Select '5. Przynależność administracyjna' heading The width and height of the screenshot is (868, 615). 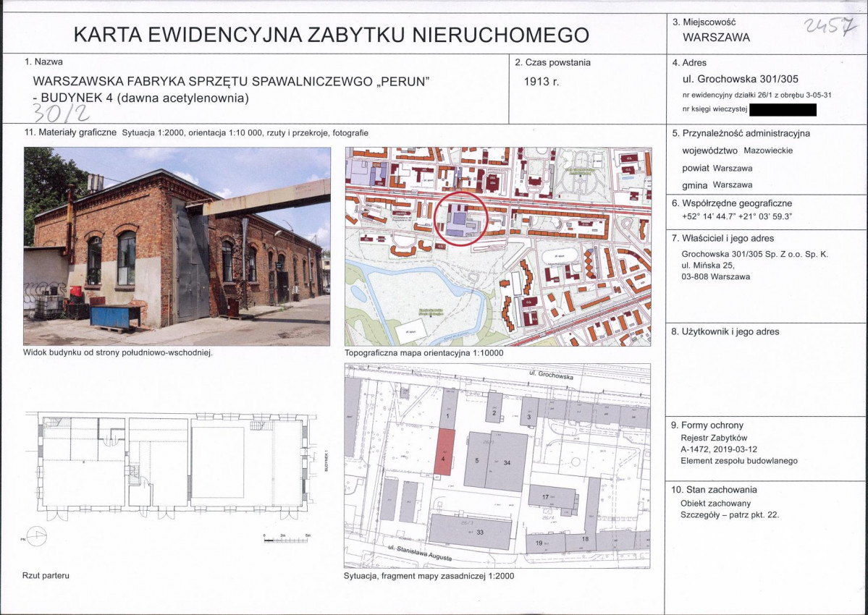pos(741,133)
